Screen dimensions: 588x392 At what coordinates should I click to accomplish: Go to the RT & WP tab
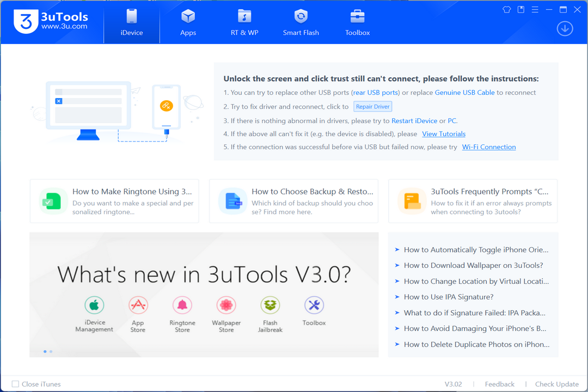pos(244,22)
